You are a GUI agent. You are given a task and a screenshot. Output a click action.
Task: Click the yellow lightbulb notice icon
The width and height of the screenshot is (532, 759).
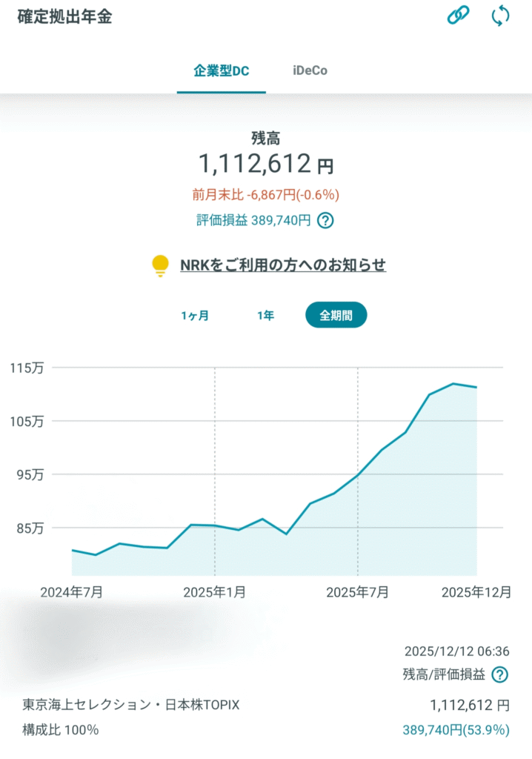pos(160,265)
